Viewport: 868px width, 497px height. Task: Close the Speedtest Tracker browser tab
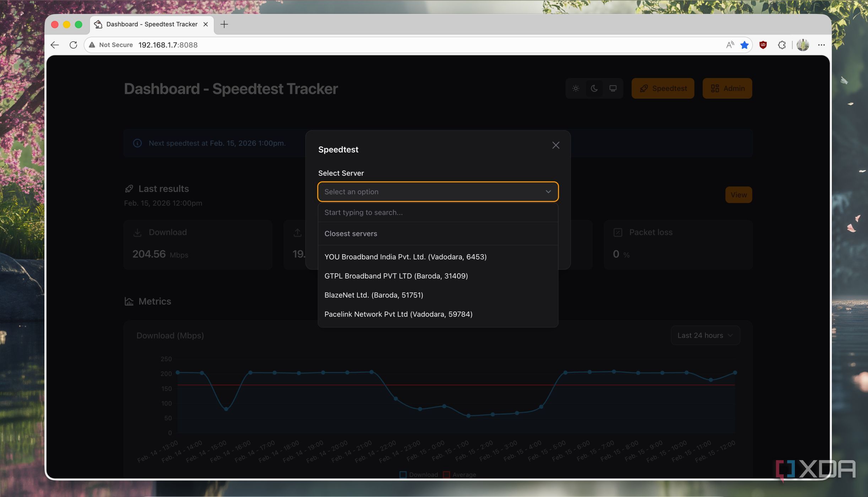click(x=206, y=24)
